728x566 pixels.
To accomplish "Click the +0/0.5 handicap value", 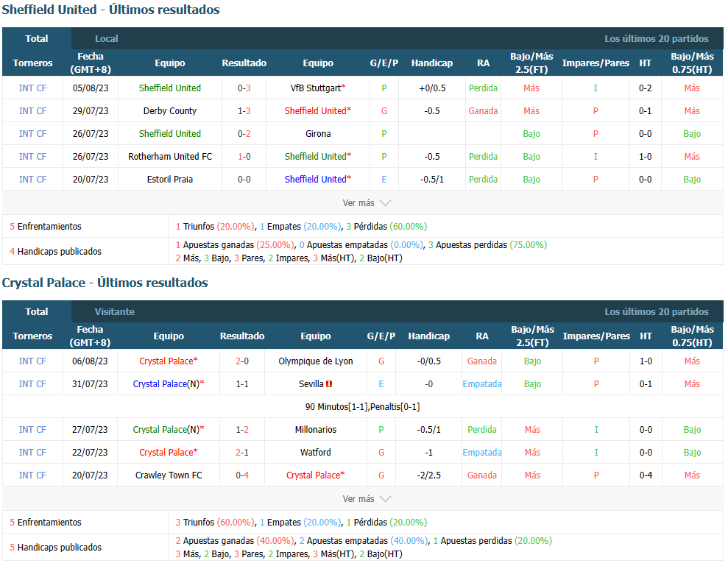I will [x=432, y=88].
